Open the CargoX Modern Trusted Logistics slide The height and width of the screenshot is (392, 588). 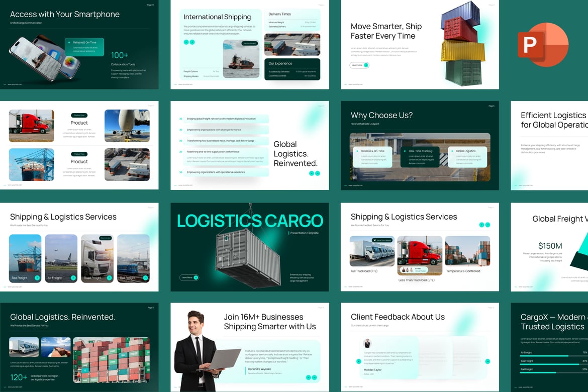(x=549, y=347)
